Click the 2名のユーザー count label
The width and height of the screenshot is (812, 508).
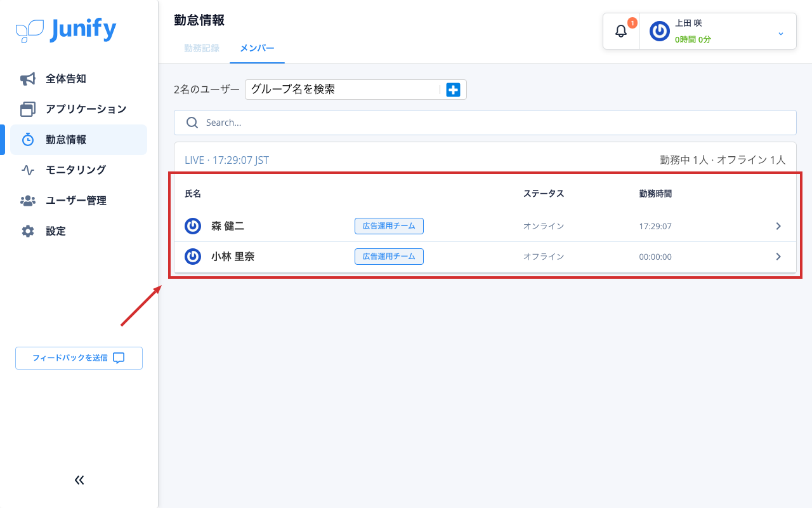[207, 90]
